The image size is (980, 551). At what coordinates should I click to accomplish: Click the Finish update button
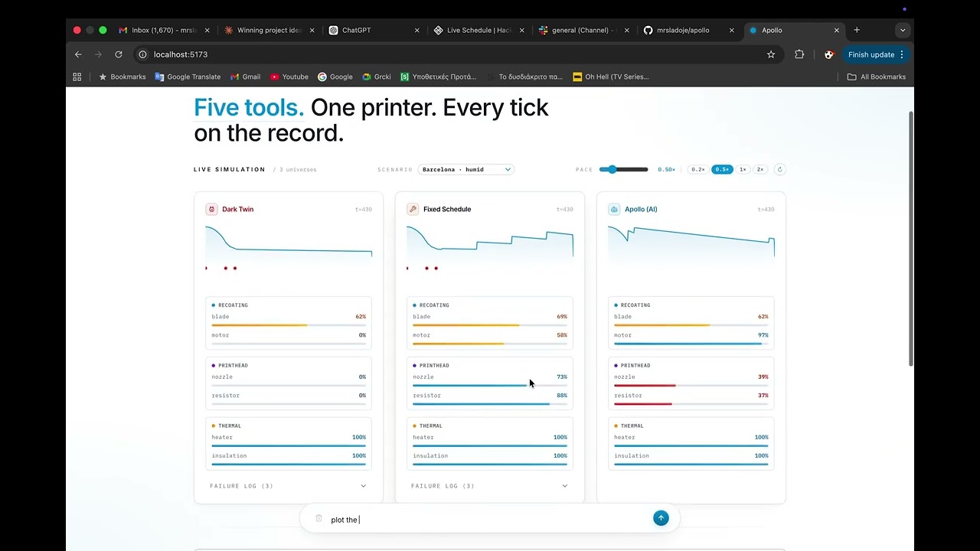(875, 54)
